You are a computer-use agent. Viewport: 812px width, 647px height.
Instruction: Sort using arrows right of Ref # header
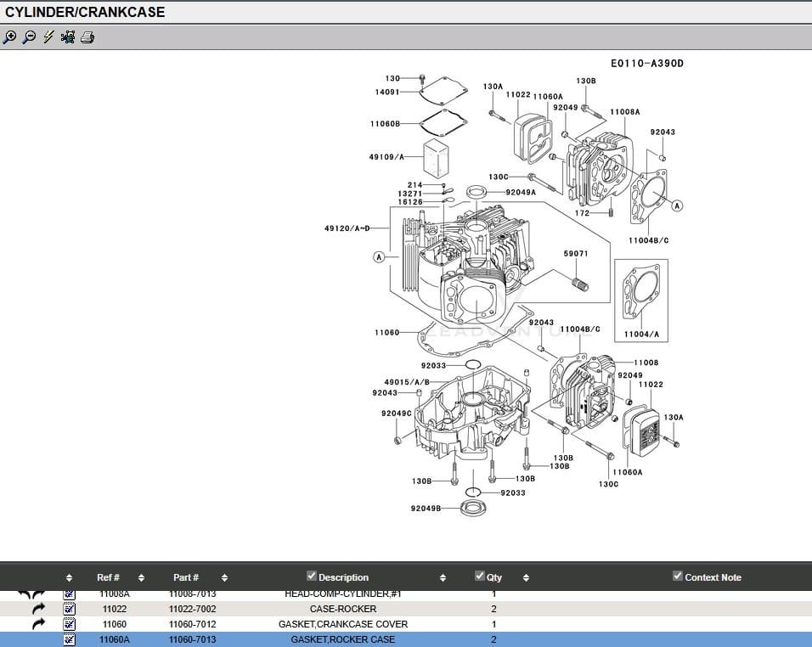[141, 577]
